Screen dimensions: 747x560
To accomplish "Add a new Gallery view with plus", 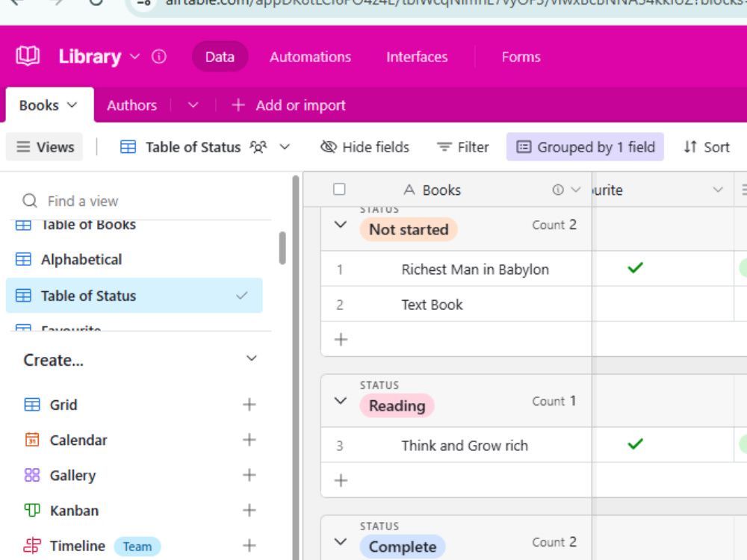I will tap(249, 475).
